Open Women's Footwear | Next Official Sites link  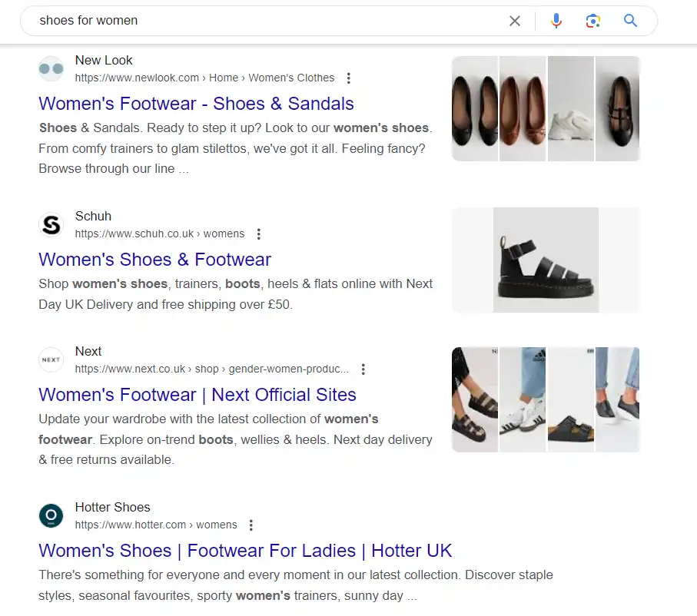(197, 395)
